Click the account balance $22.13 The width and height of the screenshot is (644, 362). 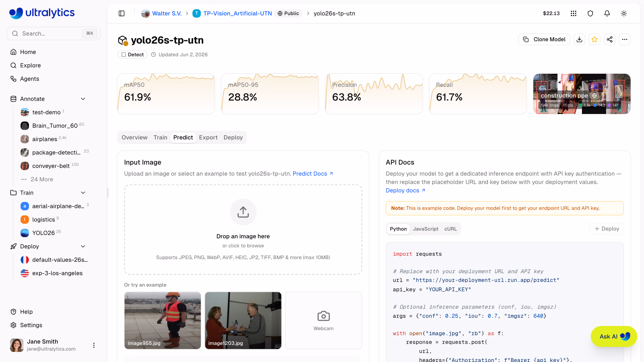551,13
